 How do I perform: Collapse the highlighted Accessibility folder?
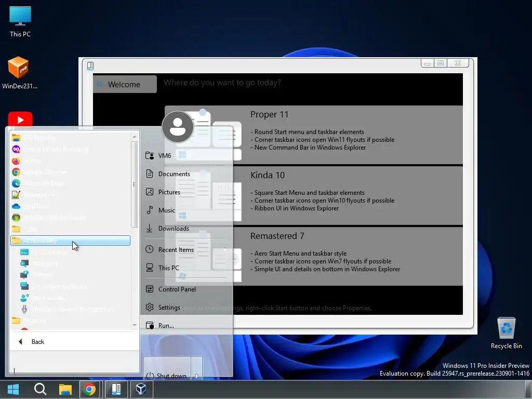click(x=70, y=241)
